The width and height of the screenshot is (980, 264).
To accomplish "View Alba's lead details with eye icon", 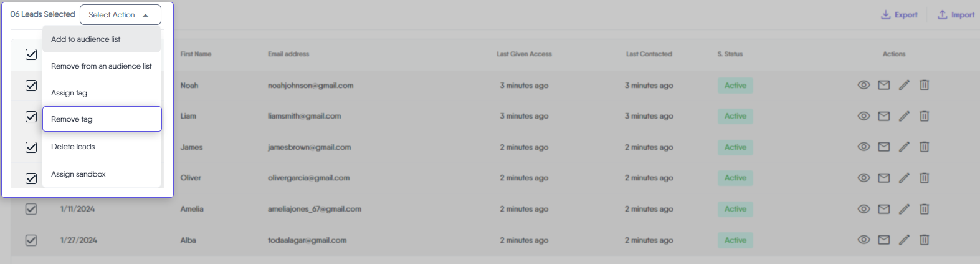I will [x=863, y=240].
